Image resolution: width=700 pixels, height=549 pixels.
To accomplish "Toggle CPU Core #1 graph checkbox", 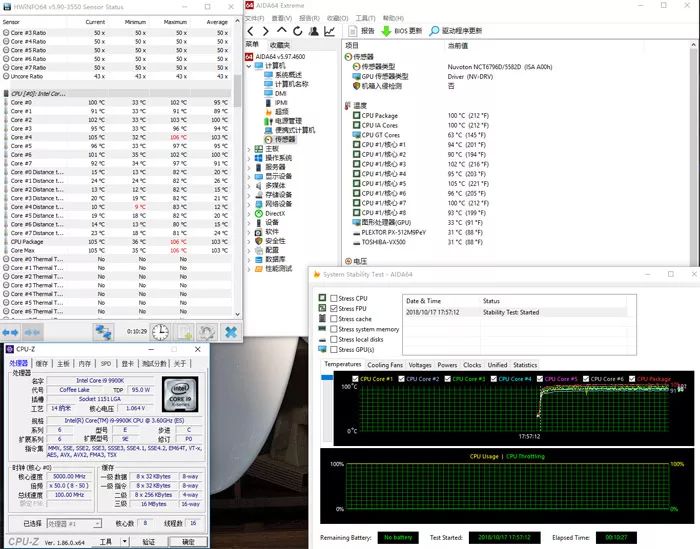I will pos(355,379).
